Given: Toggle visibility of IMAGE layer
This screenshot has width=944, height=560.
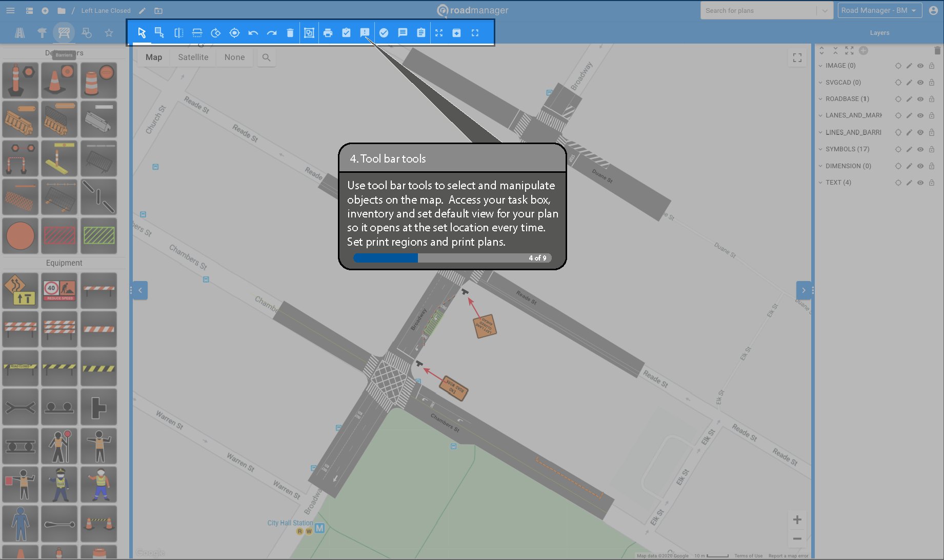Looking at the screenshot, I should coord(920,66).
